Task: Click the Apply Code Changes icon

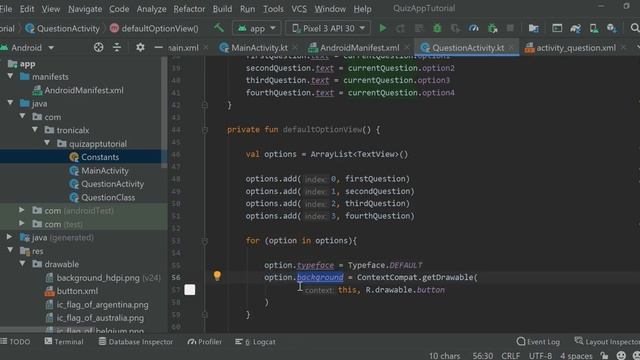Action: 419,28
